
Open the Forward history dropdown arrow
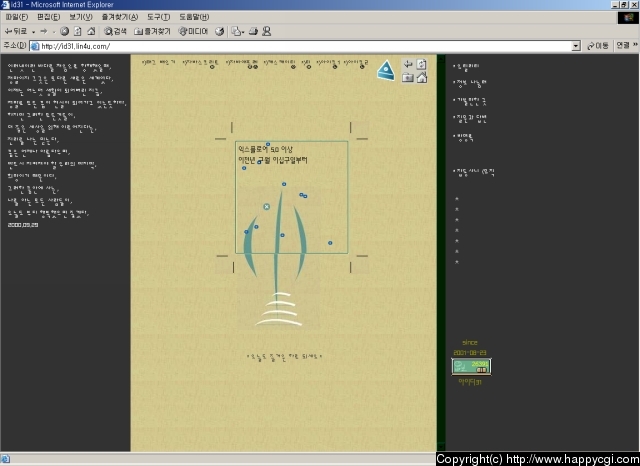tap(54, 32)
